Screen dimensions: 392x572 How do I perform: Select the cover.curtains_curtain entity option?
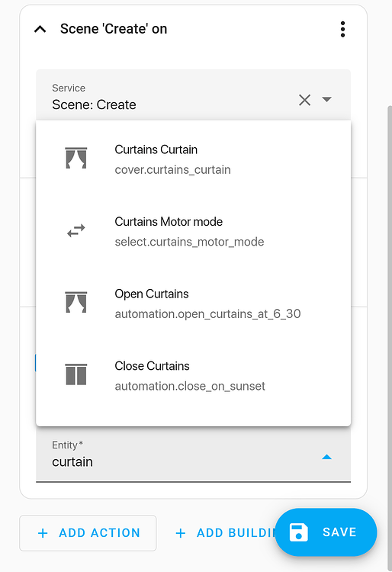193,159
